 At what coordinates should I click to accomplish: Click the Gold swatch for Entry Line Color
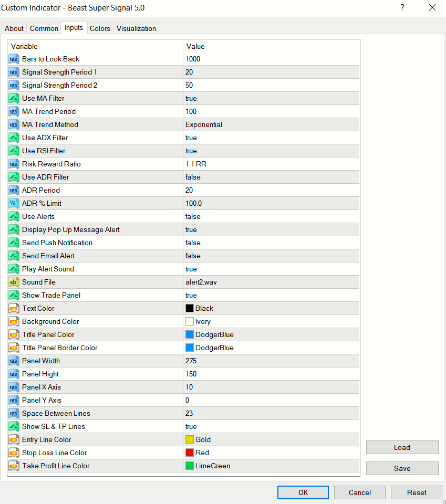tap(190, 439)
